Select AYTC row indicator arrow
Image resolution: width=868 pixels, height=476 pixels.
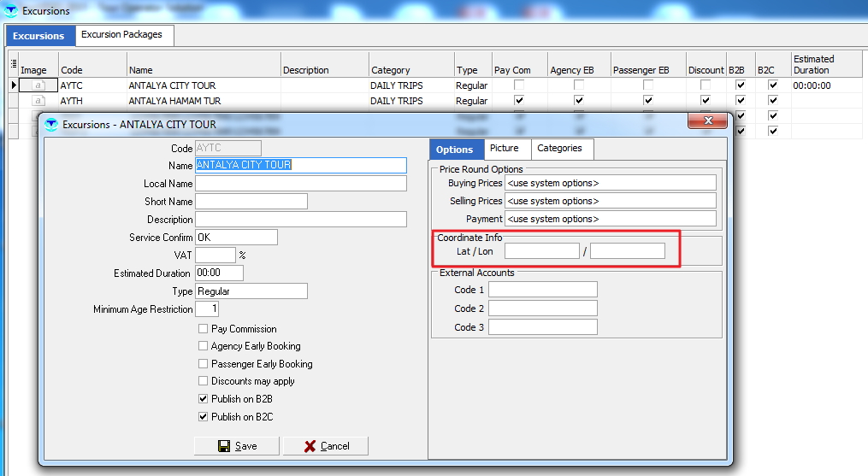coord(13,85)
